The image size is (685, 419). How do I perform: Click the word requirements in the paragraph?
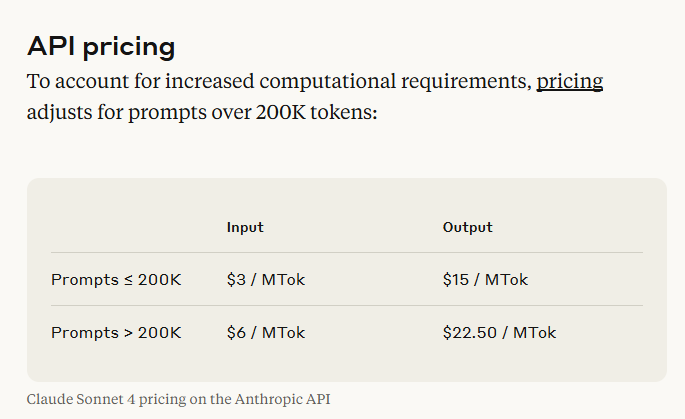click(x=466, y=82)
